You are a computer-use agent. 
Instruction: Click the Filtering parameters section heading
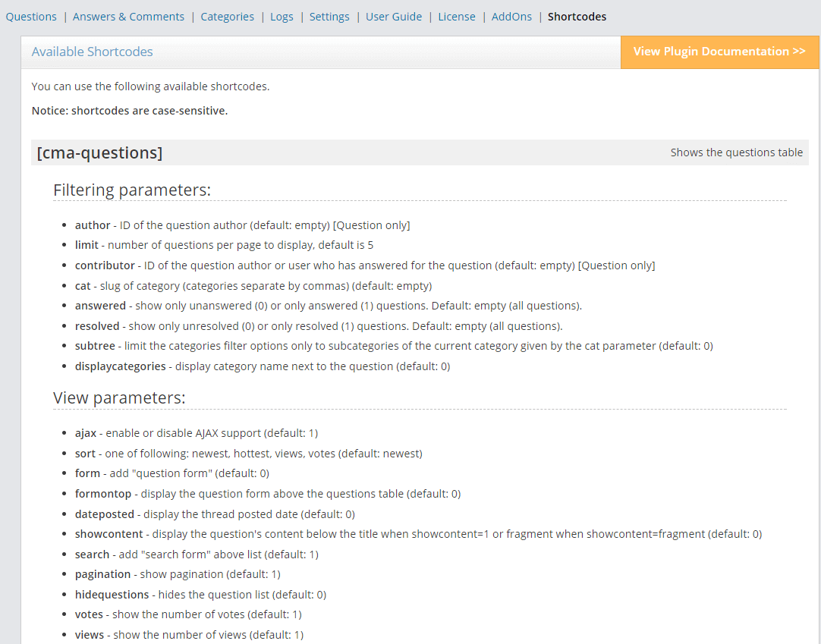tap(131, 190)
